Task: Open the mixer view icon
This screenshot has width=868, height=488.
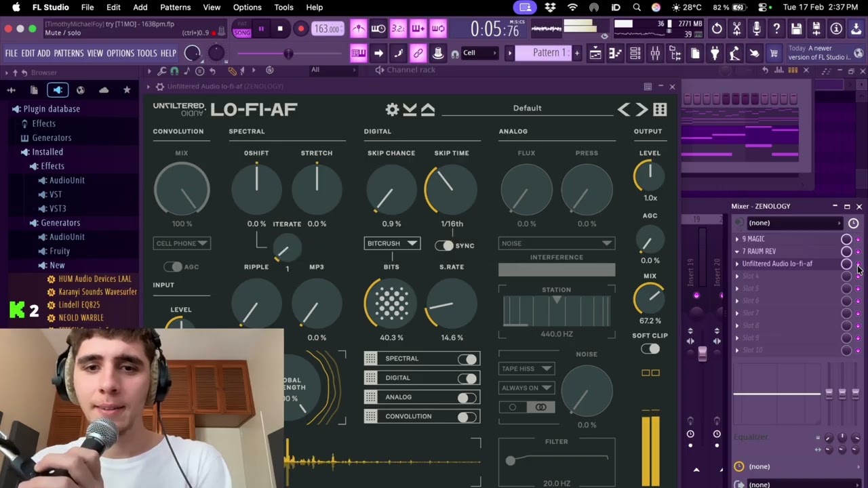Action: [x=655, y=54]
